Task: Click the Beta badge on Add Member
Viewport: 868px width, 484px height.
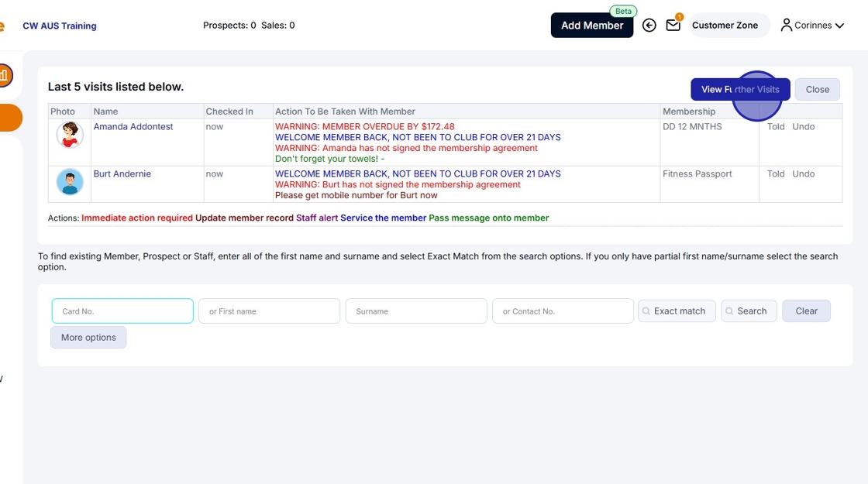Action: (623, 11)
